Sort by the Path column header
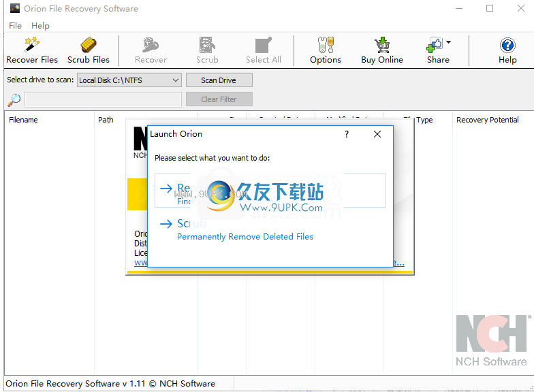 [106, 120]
